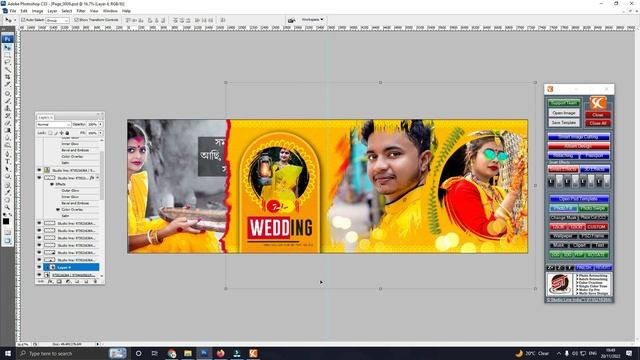640x360 pixels.
Task: Click the Support Team button
Action: (564, 103)
